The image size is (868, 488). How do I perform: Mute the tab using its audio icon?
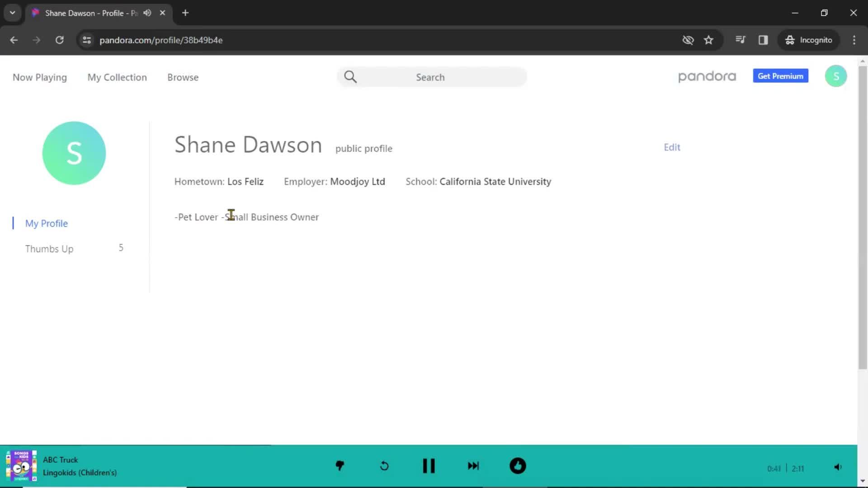point(147,13)
